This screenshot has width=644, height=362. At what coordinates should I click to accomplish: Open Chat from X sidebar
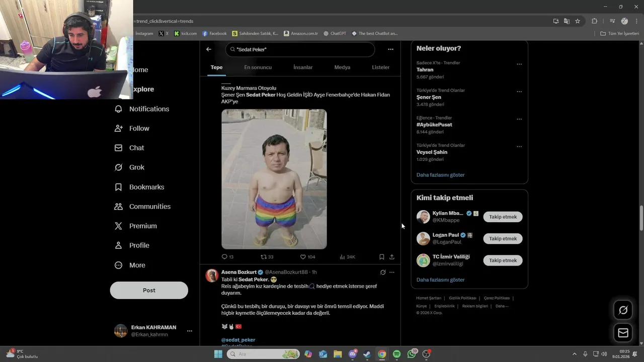[x=130, y=148]
